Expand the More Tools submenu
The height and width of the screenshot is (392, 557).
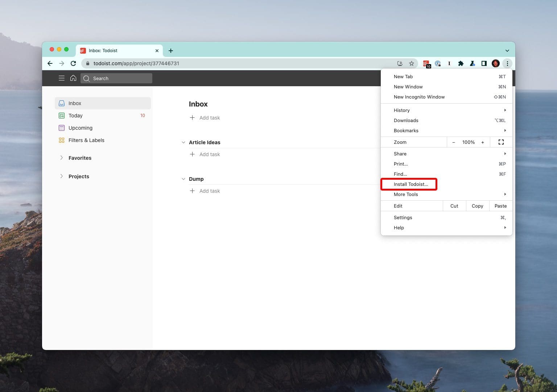pos(446,194)
